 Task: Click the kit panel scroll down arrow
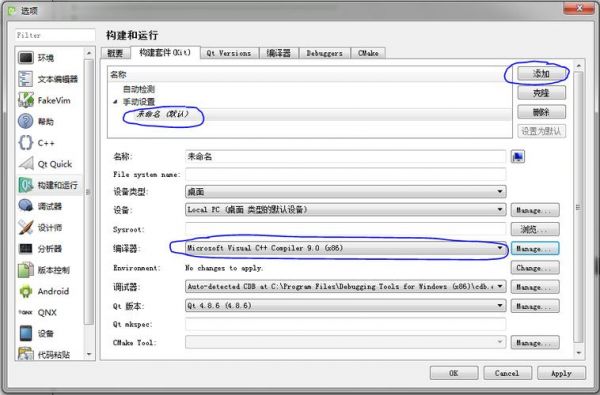(579, 353)
